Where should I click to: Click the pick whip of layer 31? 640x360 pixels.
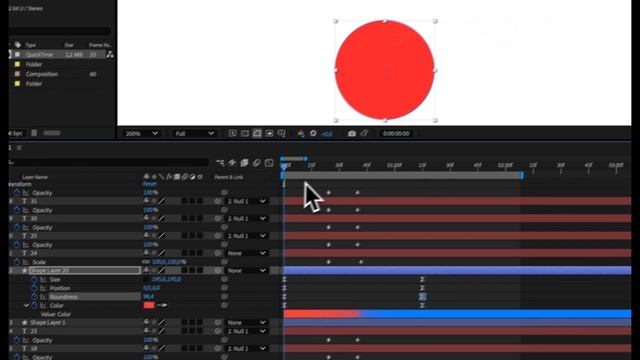point(218,201)
